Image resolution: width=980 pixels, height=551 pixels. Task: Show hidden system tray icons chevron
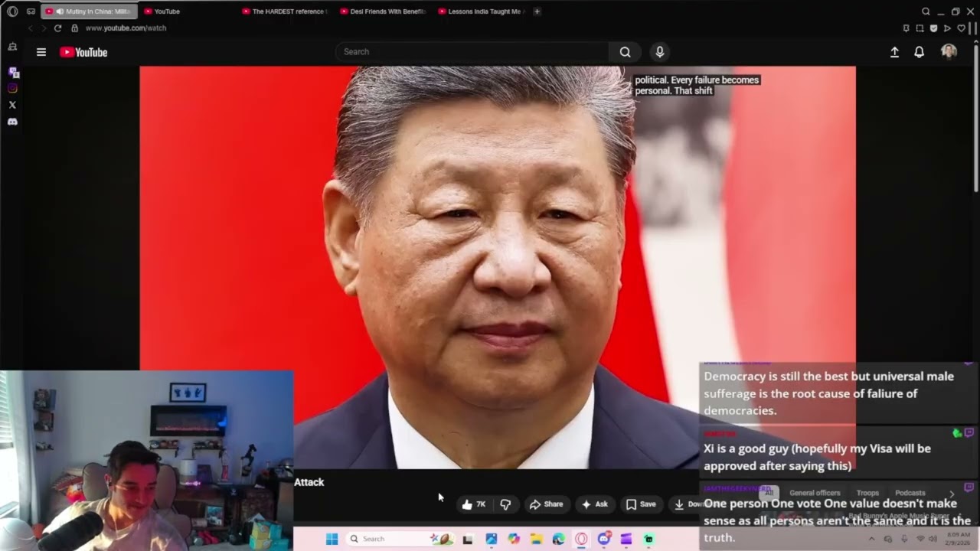871,539
